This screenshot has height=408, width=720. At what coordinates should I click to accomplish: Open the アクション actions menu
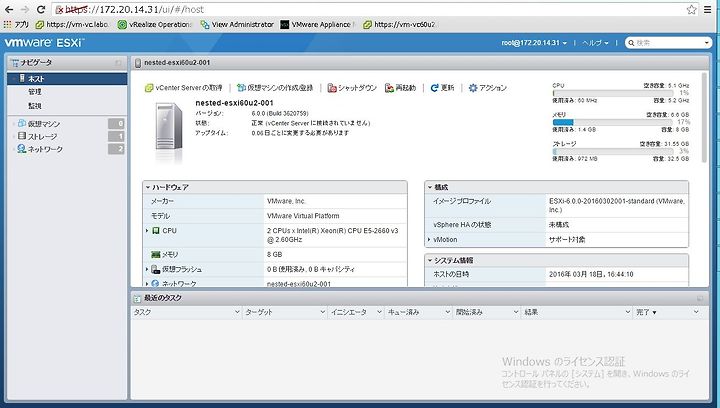point(488,88)
